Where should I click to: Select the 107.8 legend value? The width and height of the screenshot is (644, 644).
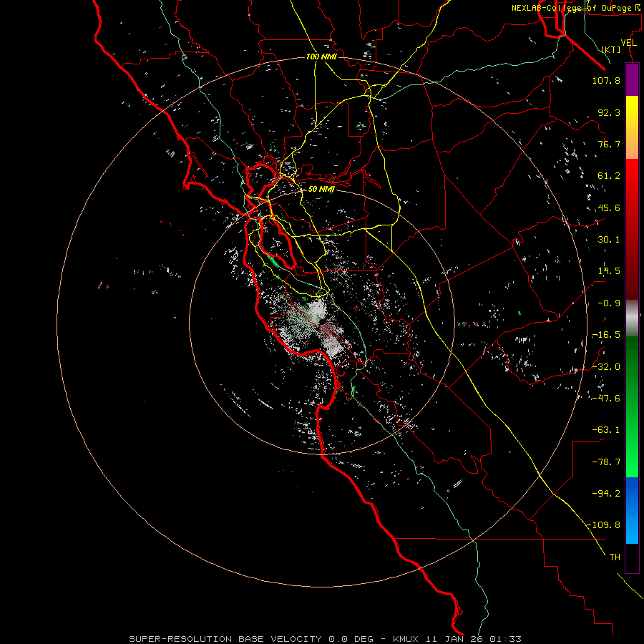pos(606,80)
